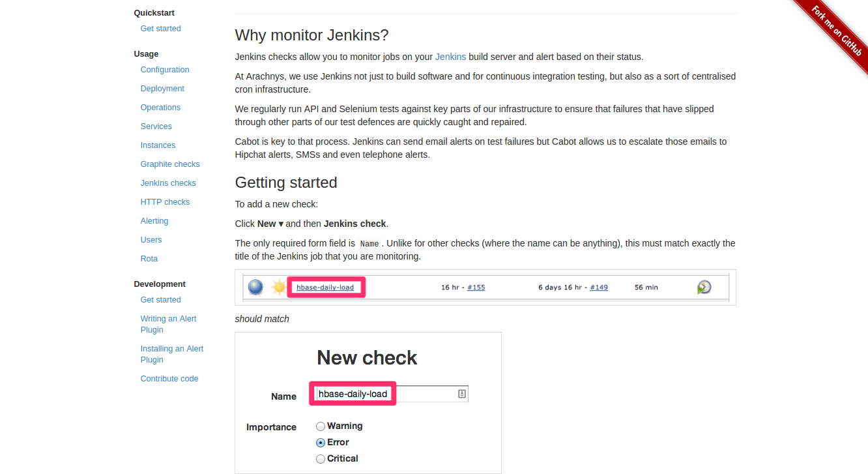Screen dimensions: 868x474
Task: Click the contact autofill icon in the Name field
Action: 462,394
